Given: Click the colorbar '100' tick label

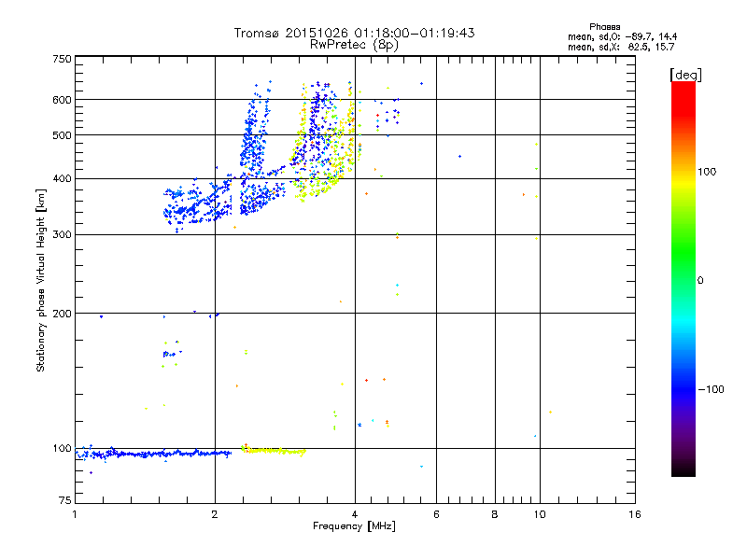Looking at the screenshot, I should click(x=707, y=172).
